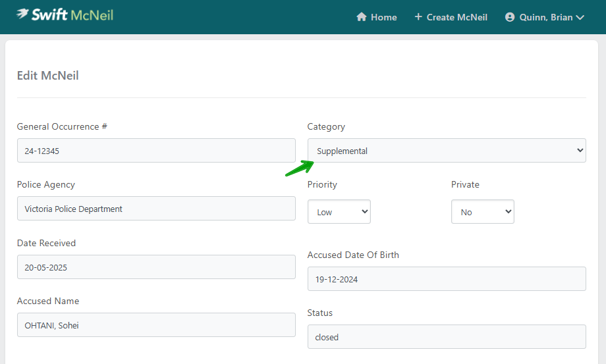Expand the Quinn, Brian user menu chevron
Viewport: 606px width, 364px height.
tap(580, 17)
